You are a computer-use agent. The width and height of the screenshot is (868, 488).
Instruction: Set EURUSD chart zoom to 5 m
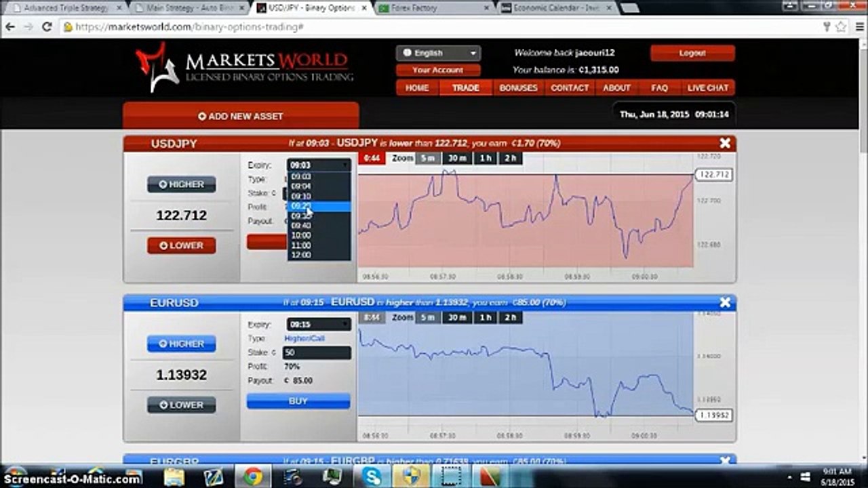coord(427,317)
